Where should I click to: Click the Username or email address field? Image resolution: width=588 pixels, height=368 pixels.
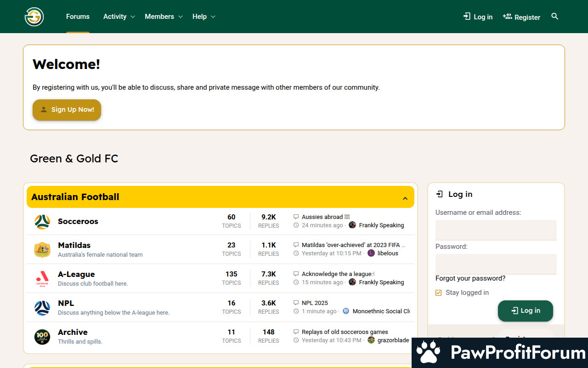(x=496, y=230)
